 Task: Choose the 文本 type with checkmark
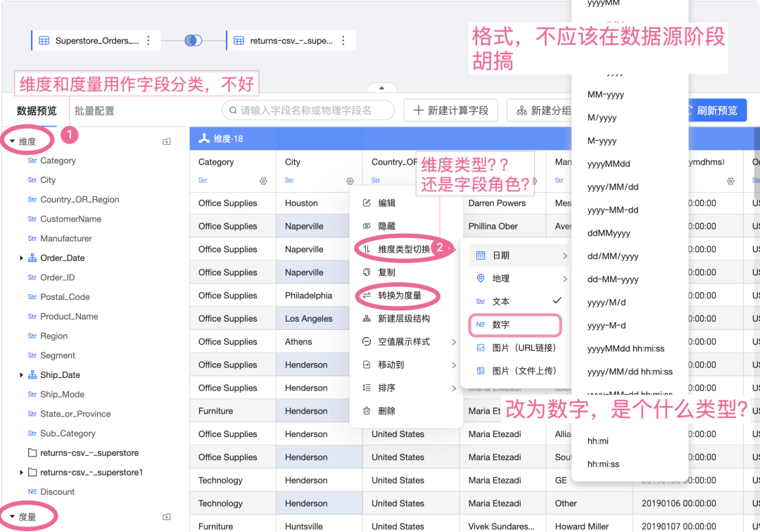[501, 301]
